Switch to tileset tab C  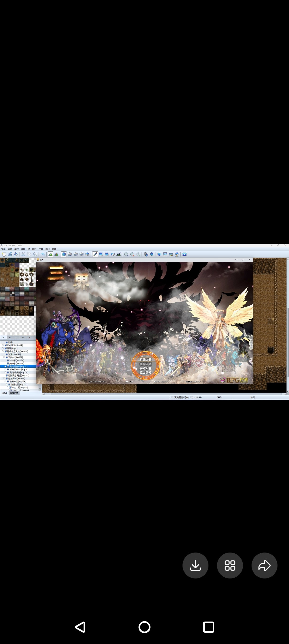(16, 338)
